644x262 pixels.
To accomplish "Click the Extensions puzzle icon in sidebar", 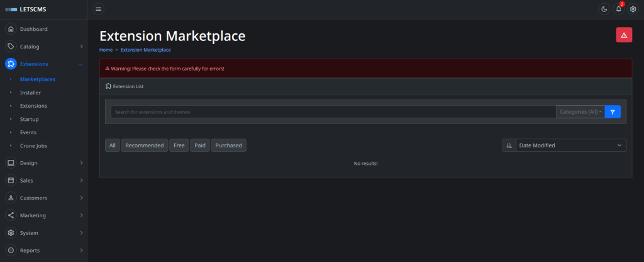I will point(11,64).
